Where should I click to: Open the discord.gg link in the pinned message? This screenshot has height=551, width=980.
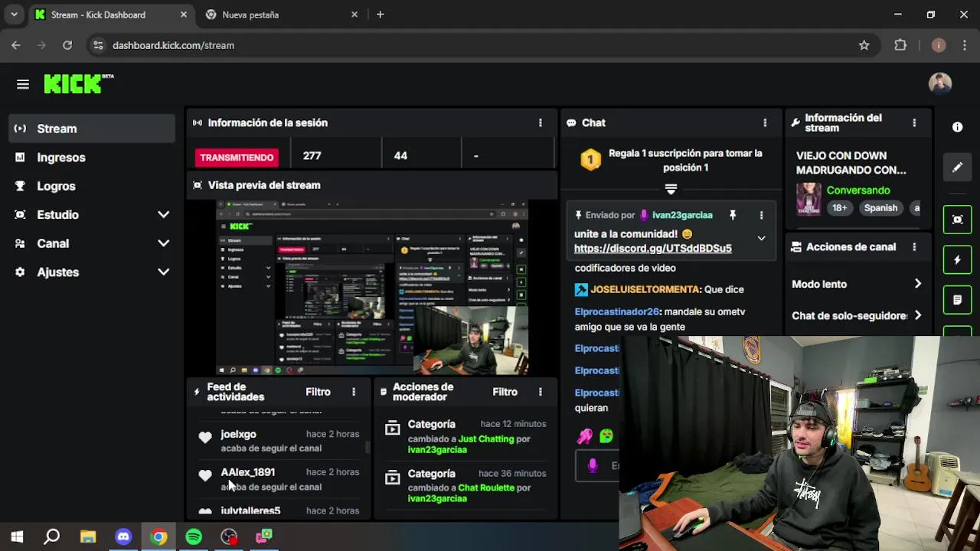(x=652, y=249)
